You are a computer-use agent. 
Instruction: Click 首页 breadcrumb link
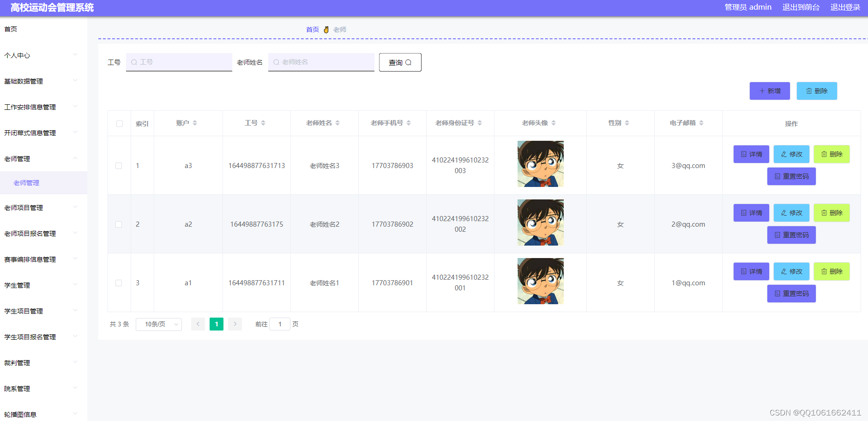tap(313, 30)
